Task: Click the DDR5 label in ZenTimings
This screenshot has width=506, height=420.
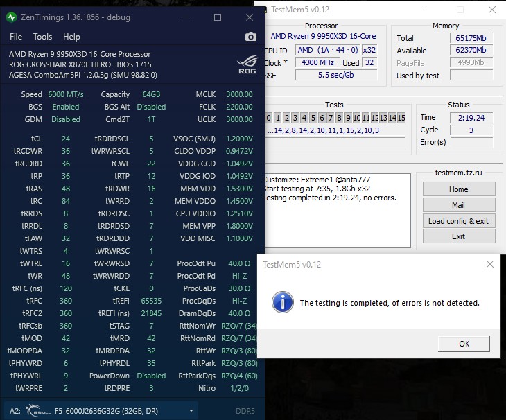Action: tap(245, 411)
